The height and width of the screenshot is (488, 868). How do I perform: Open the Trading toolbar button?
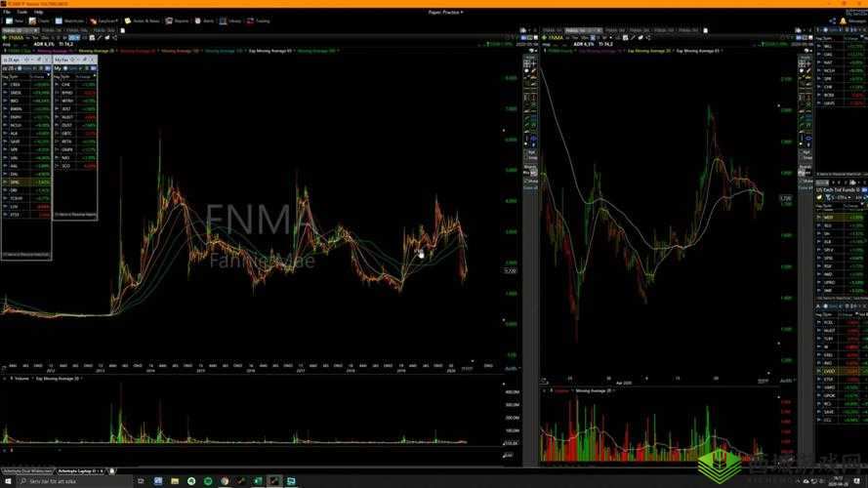[259, 20]
